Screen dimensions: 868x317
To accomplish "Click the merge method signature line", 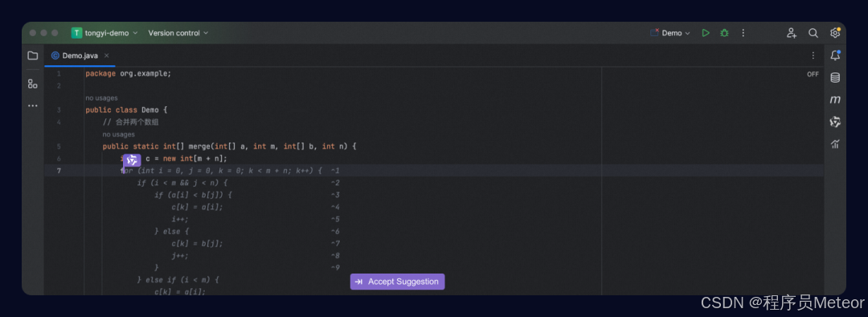I will [230, 146].
